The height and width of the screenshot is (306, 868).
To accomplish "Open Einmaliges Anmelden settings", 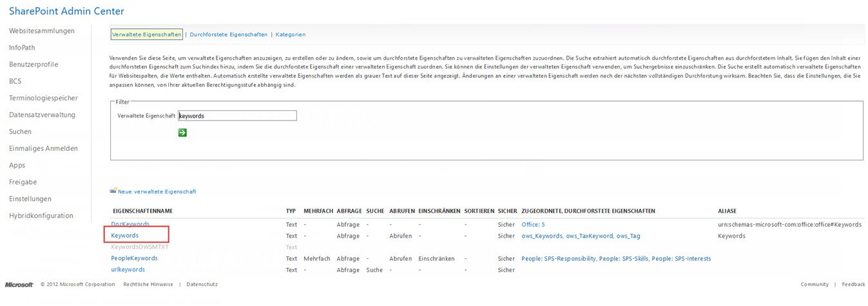I will coord(43,148).
